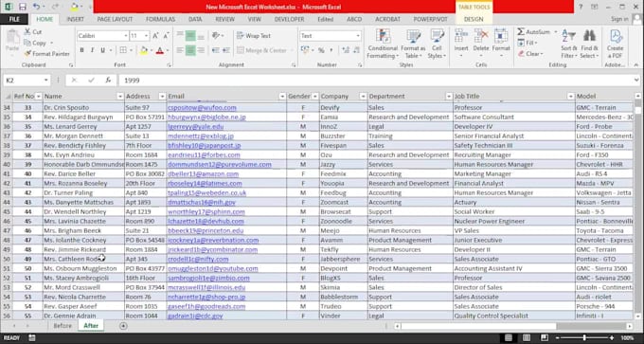644x344 pixels.
Task: Open Find & Select binoculars
Action: click(589, 44)
